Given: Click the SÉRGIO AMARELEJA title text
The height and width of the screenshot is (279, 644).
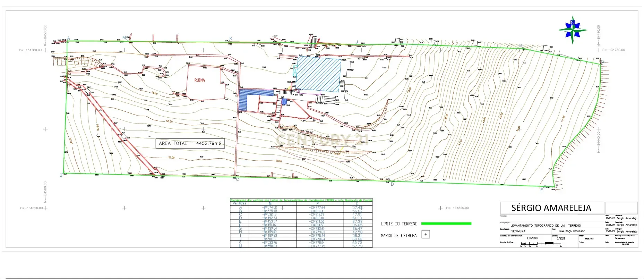Looking at the screenshot, I should [551, 208].
